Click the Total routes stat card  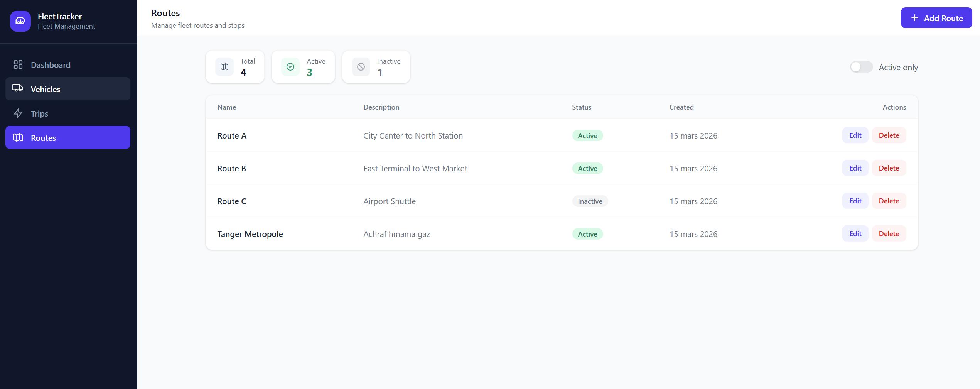235,66
